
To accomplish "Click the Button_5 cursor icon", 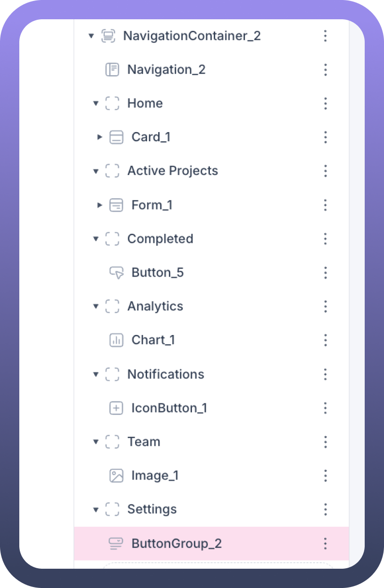I will (116, 273).
